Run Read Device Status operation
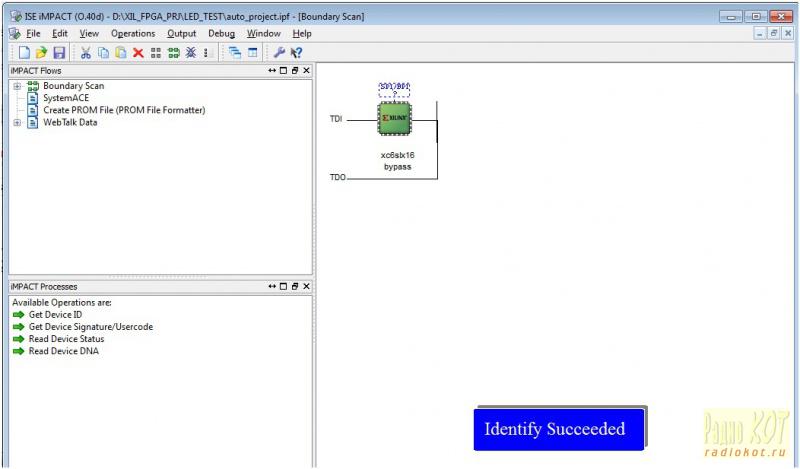 [66, 339]
